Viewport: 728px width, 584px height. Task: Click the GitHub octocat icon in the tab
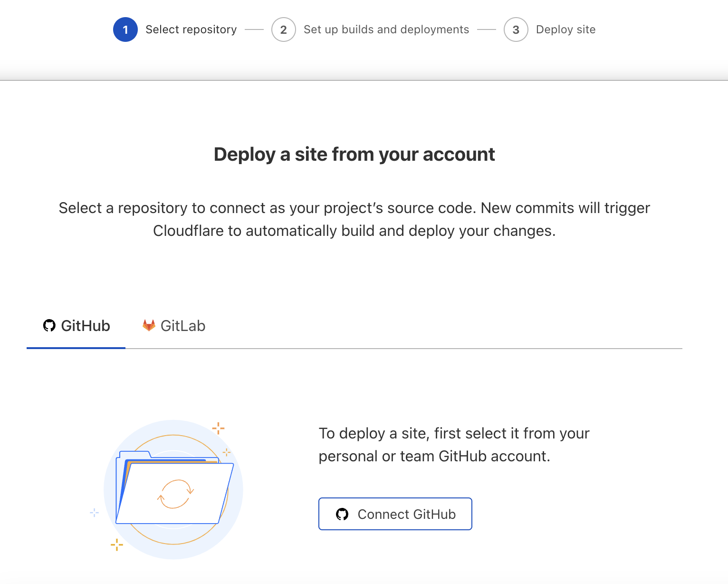click(49, 326)
